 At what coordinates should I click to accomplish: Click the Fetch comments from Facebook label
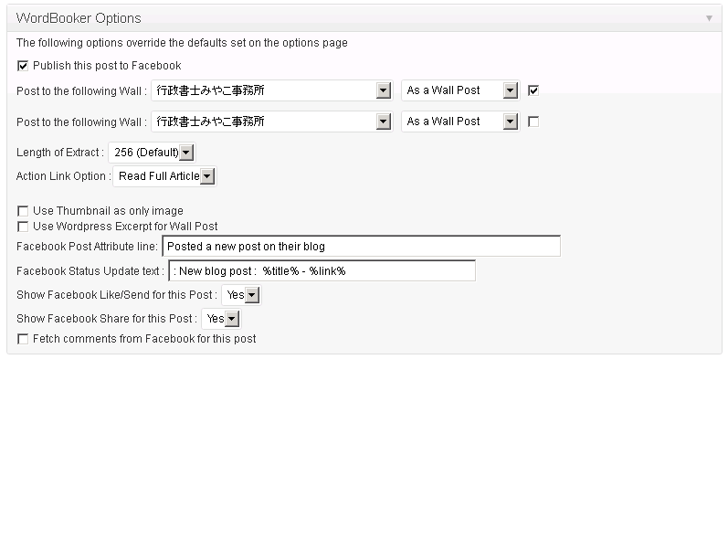tap(144, 339)
